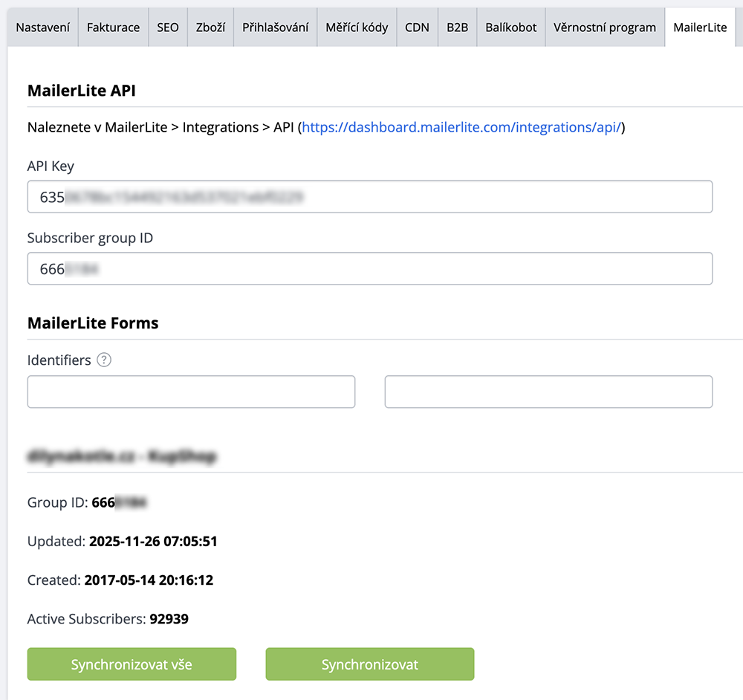Viewport: 743px width, 700px height.
Task: Select the Active Subscribers count 92939
Action: coord(169,619)
